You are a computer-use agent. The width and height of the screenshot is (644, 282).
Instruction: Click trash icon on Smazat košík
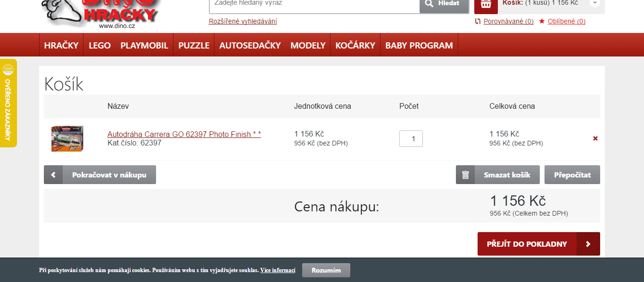pos(465,175)
